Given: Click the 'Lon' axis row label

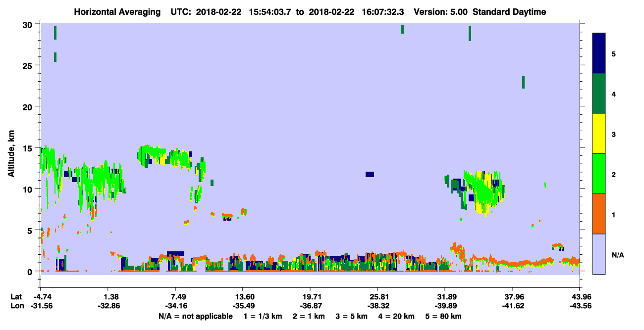Looking at the screenshot, I should point(17,306).
